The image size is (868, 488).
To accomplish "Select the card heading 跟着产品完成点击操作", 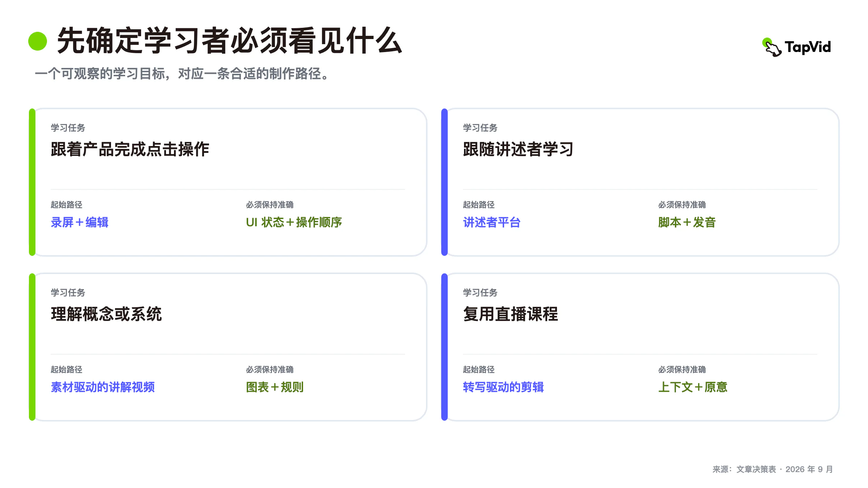I will (x=130, y=149).
